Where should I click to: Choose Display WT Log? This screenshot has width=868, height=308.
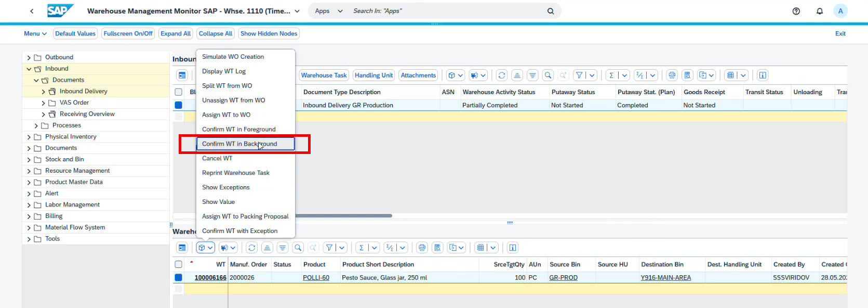[245, 71]
